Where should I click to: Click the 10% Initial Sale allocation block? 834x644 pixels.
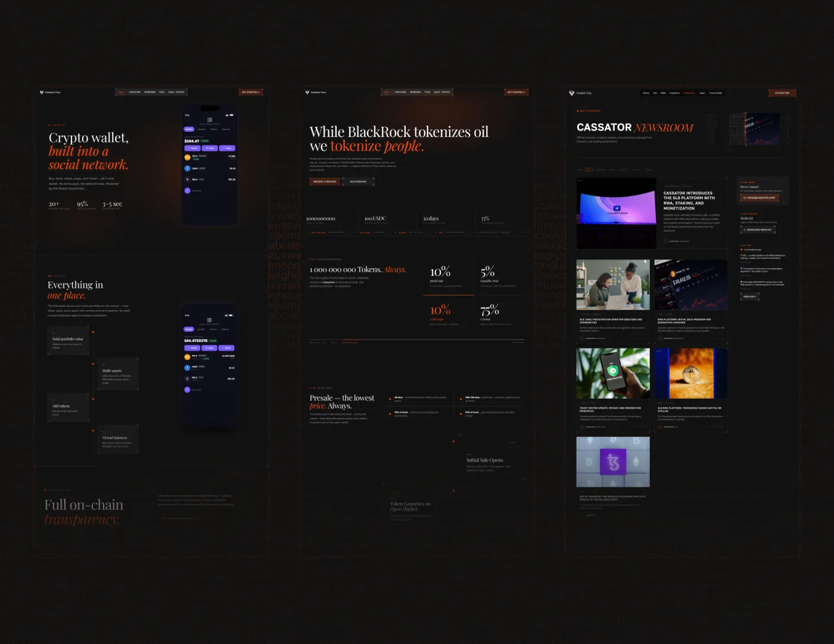tap(449, 276)
